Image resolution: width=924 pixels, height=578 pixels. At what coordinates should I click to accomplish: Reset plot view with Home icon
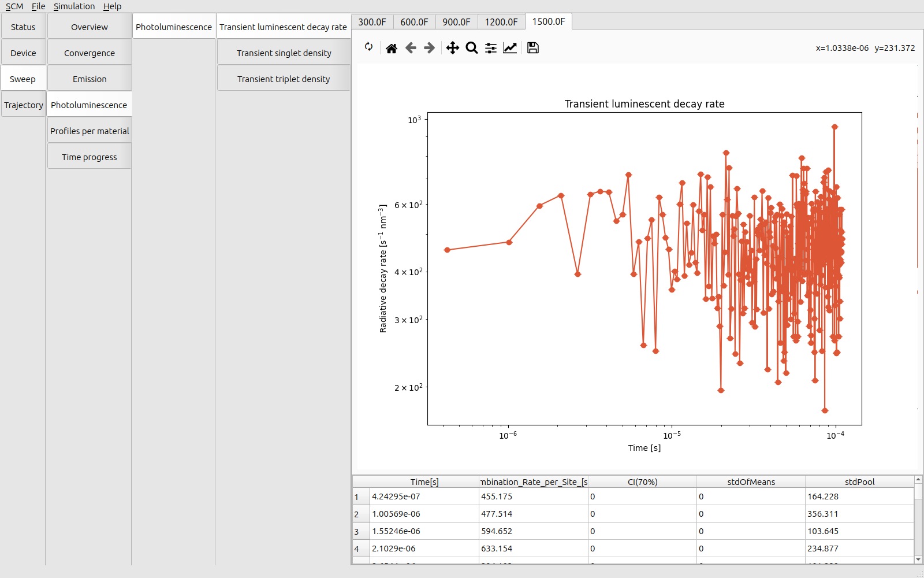coord(392,48)
